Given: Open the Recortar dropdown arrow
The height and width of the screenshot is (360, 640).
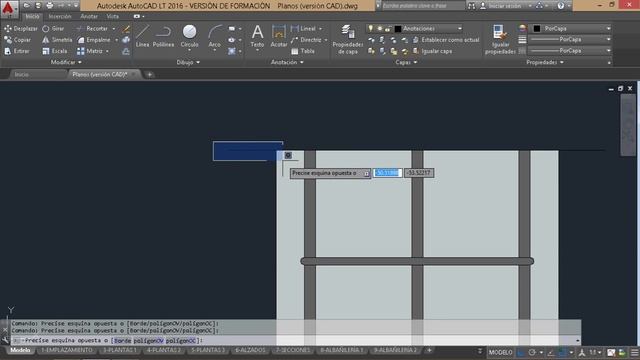Looking at the screenshot, I should (x=114, y=29).
